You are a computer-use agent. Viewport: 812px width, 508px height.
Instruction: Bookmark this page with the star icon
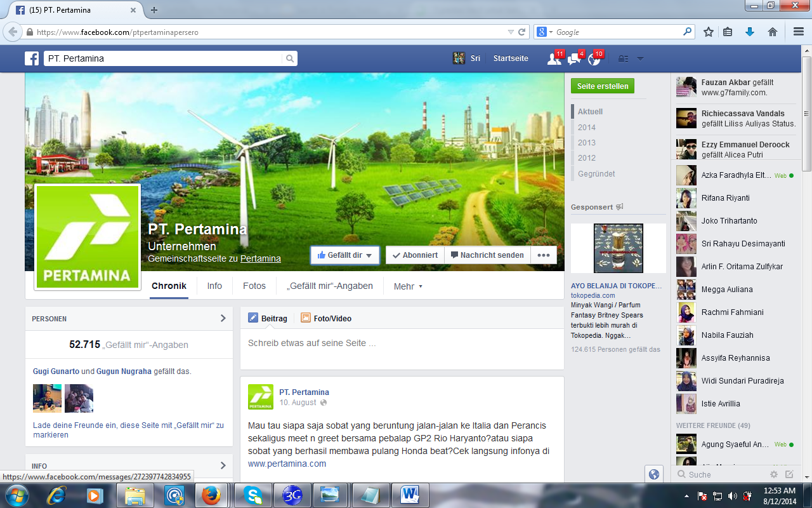(x=709, y=32)
